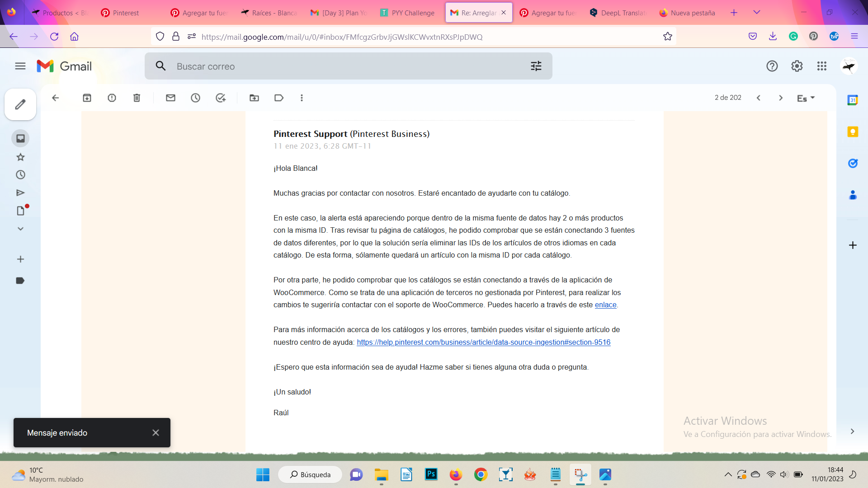The image size is (868, 488).
Task: Open Google Keep side panel
Action: (853, 131)
